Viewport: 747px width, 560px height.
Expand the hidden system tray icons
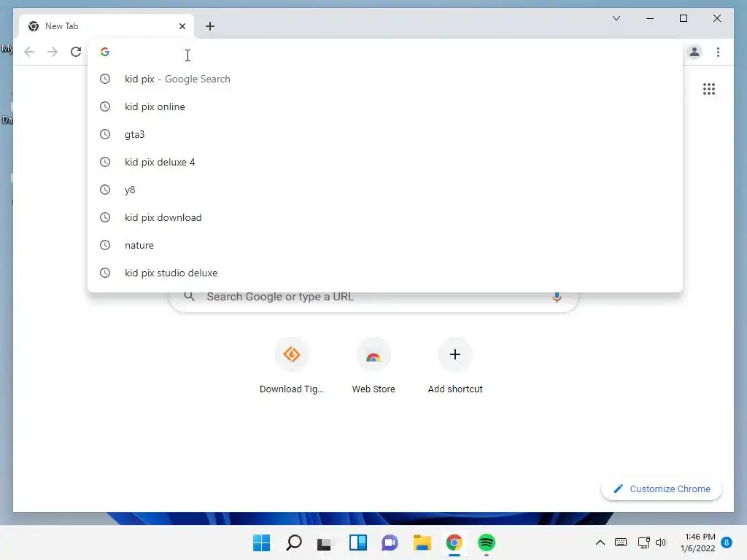click(x=600, y=542)
